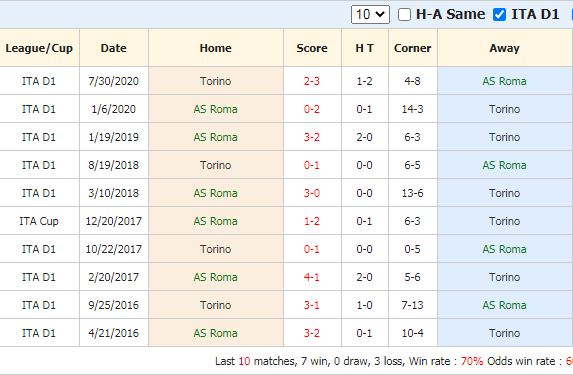
Task: Click Torino home team on 9/25/2016
Action: click(x=216, y=305)
